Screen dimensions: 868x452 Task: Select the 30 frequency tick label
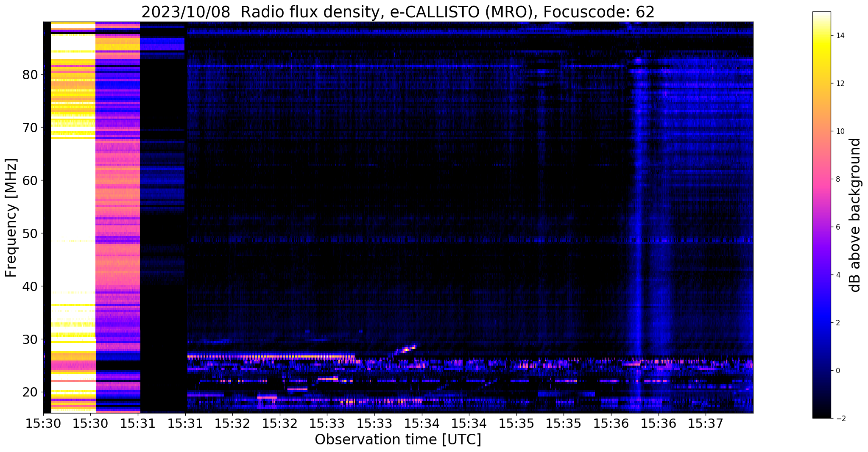tap(31, 340)
